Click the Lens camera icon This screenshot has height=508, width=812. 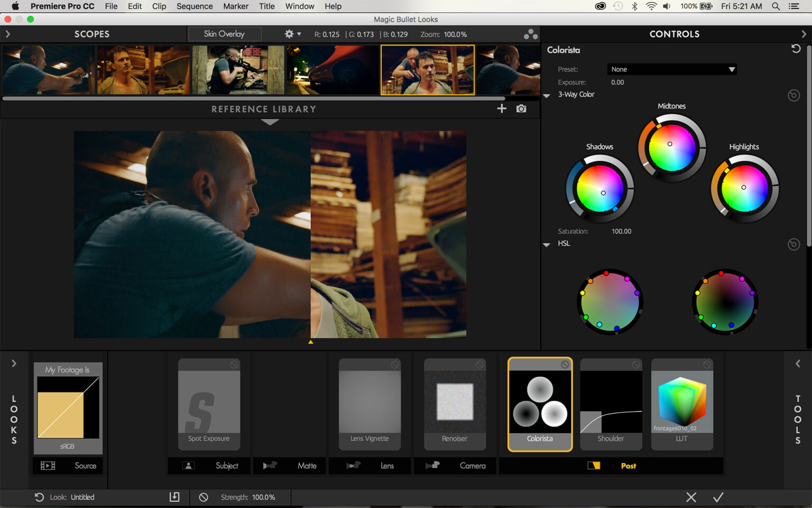pyautogui.click(x=354, y=465)
